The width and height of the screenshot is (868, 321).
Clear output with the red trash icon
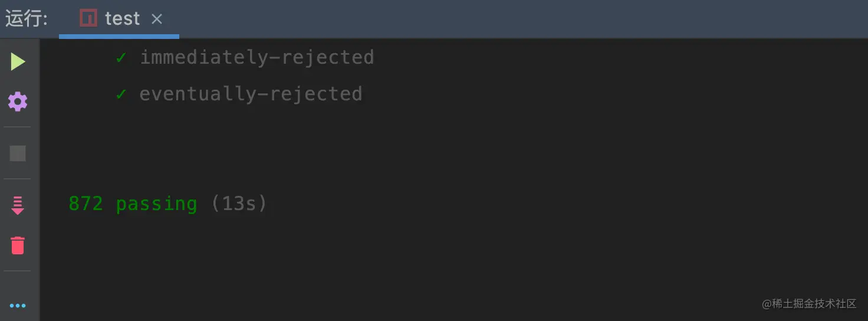tap(18, 245)
